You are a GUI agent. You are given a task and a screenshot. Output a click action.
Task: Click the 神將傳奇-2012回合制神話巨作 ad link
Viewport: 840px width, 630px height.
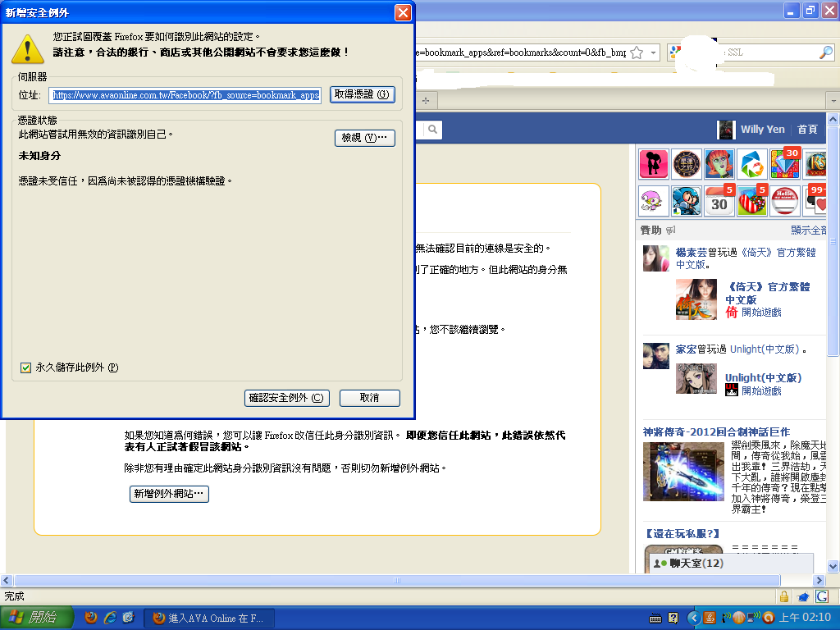click(x=716, y=431)
